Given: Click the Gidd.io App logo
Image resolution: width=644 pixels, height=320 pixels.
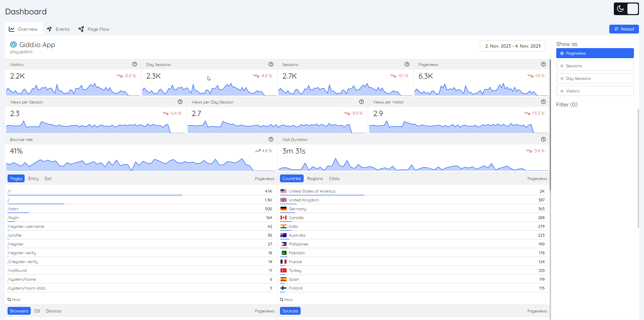Looking at the screenshot, I should (13, 44).
